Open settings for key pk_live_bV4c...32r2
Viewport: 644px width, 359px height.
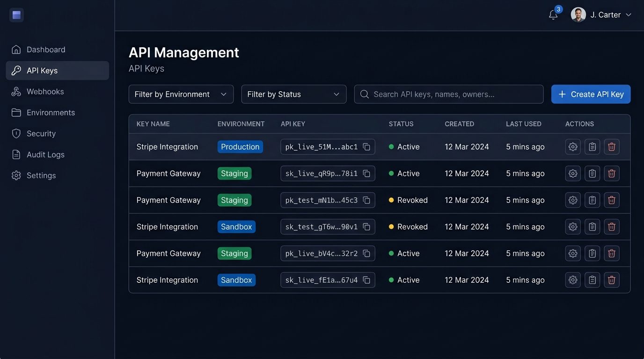pos(573,253)
